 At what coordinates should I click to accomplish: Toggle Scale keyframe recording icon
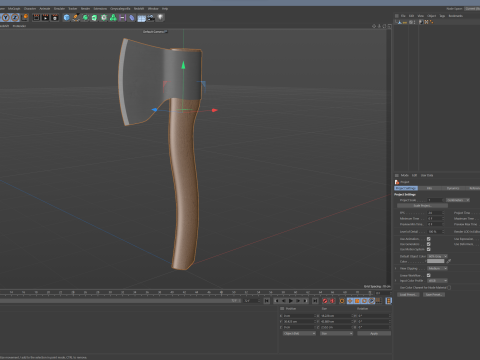pyautogui.click(x=357, y=301)
